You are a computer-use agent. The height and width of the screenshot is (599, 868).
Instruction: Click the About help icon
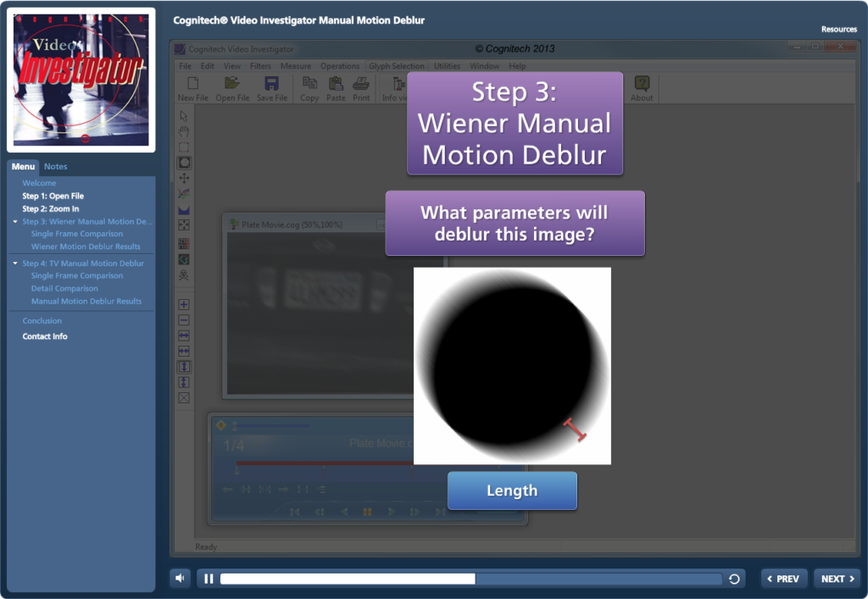(x=642, y=88)
